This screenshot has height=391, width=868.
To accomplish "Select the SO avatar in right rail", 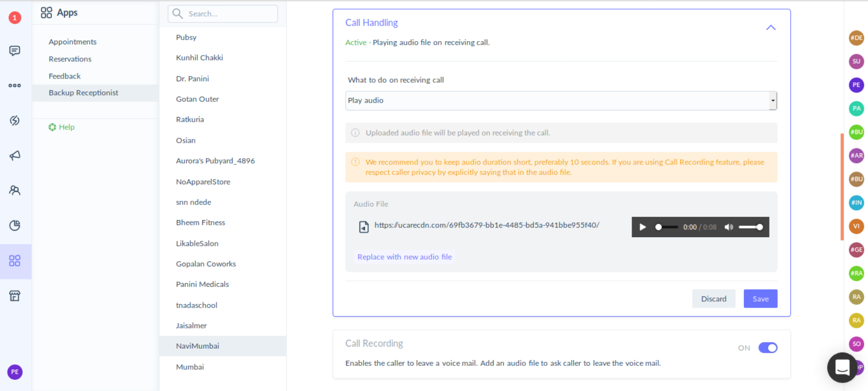I will pos(856,344).
